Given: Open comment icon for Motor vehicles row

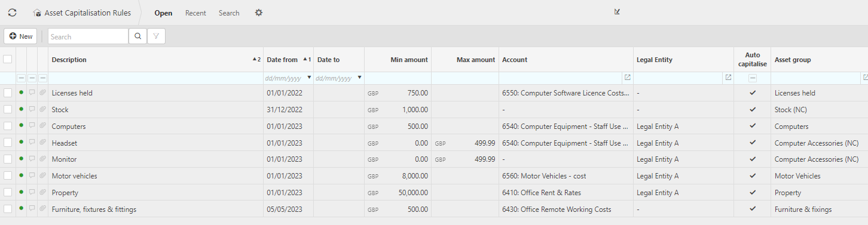Looking at the screenshot, I should [32, 175].
